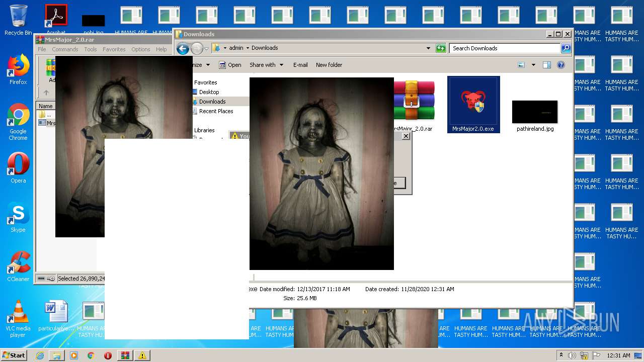
Task: Click the Start button
Action: (14, 355)
